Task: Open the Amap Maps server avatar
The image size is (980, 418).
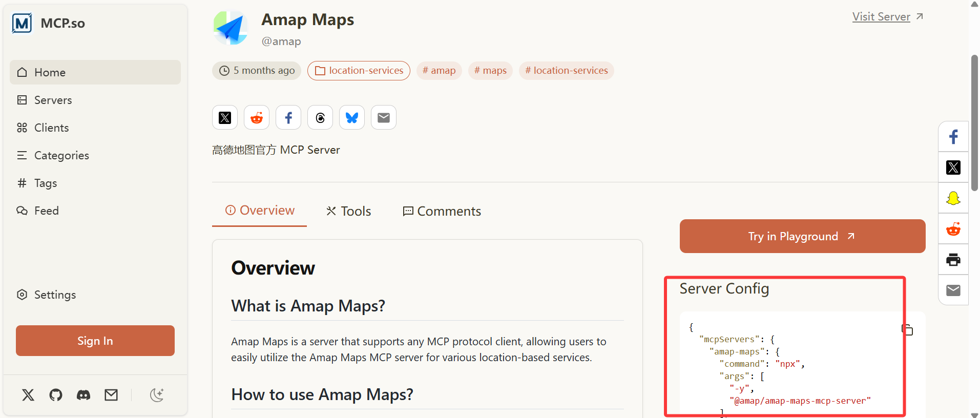Action: click(x=231, y=28)
